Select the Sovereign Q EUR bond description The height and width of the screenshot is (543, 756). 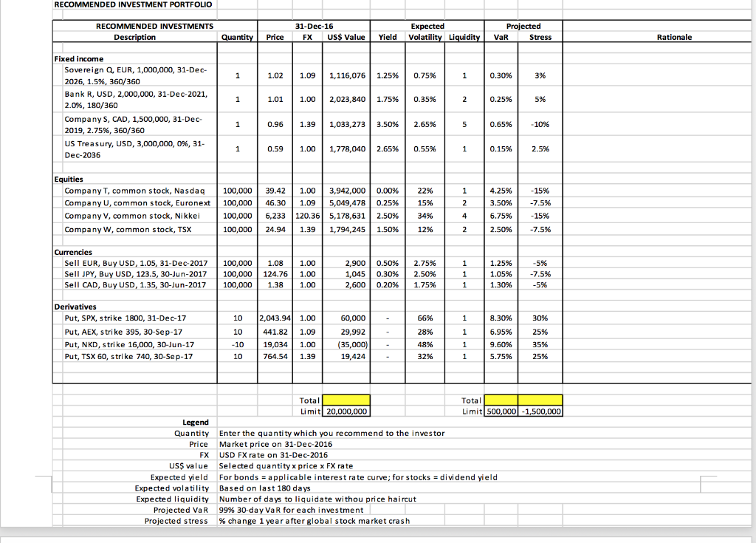(136, 76)
